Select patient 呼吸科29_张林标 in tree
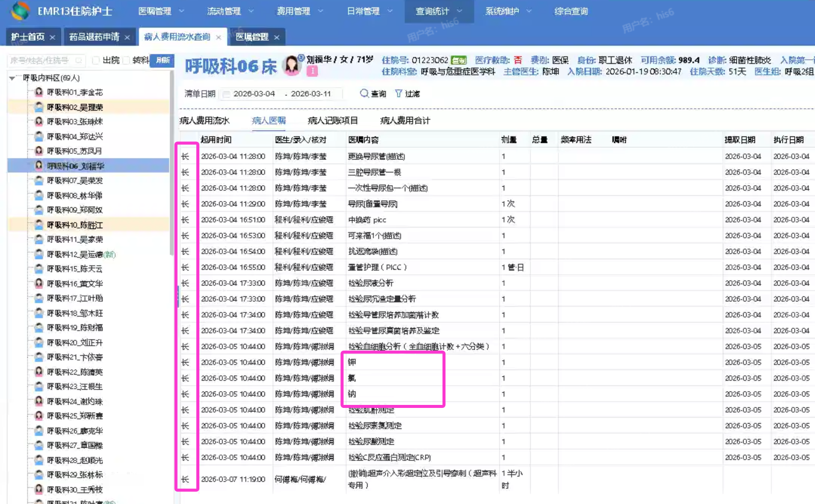The height and width of the screenshot is (504, 815). click(75, 475)
